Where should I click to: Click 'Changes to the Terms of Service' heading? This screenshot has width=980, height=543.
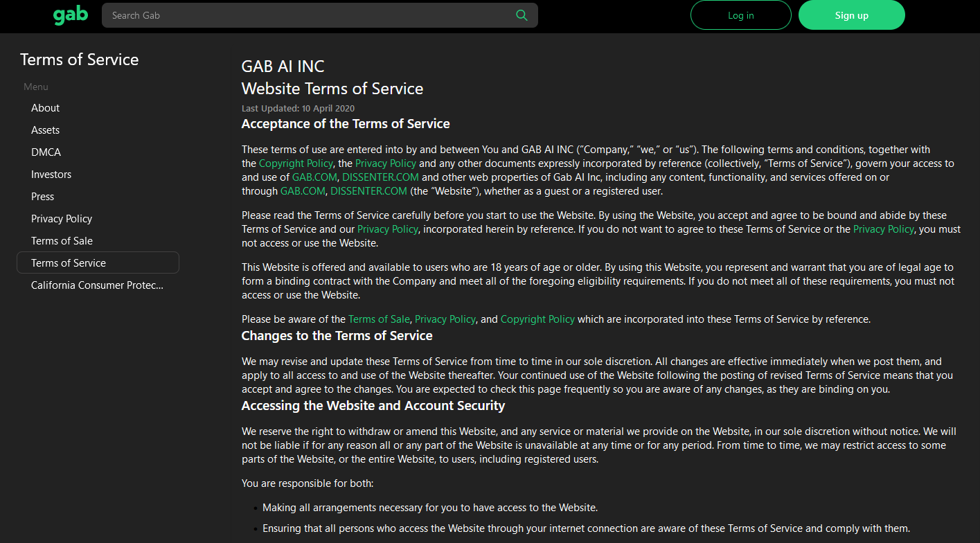tap(337, 336)
